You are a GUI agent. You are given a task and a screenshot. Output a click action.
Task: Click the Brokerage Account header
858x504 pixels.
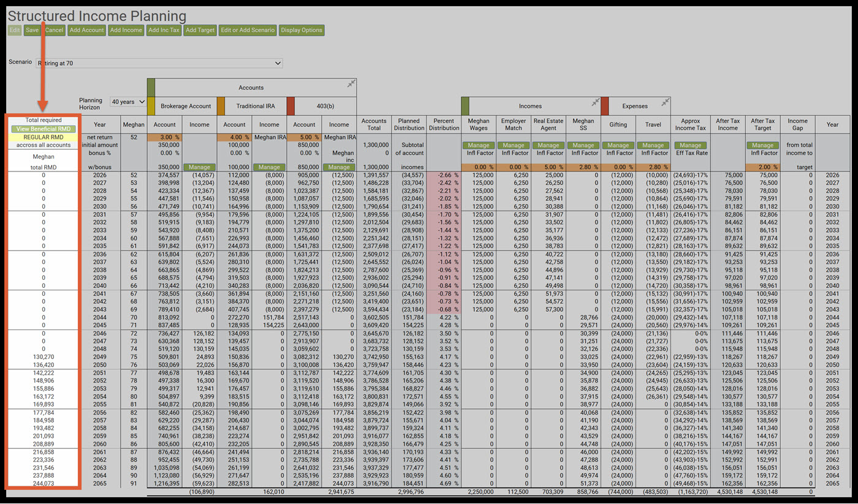coord(186,106)
